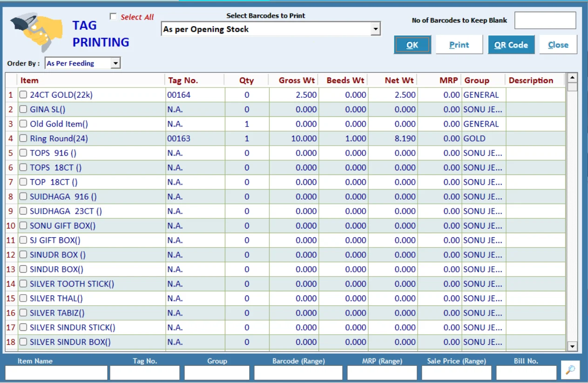Check the SINDUR BOX() checkbox
Screen dimensions: 588x383
tap(23, 269)
